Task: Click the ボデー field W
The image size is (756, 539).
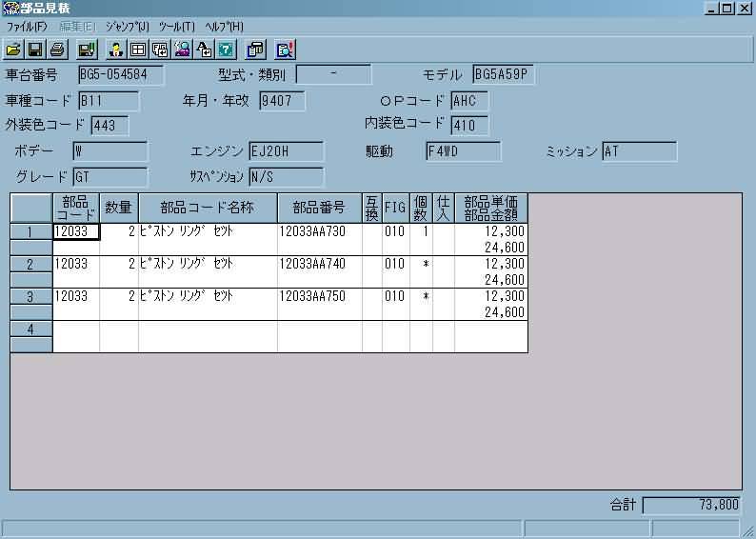Action: pyautogui.click(x=109, y=151)
